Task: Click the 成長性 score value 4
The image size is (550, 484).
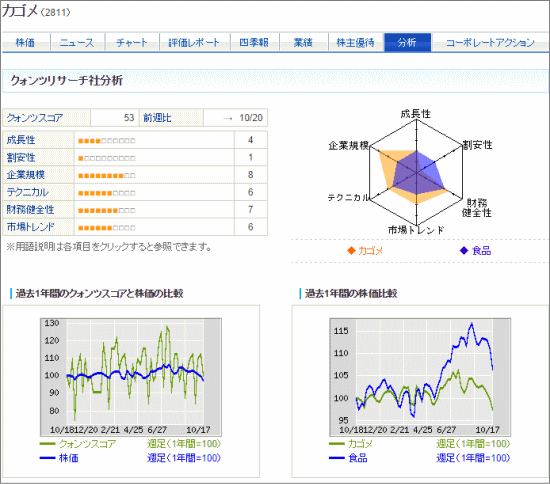Action: 250,140
